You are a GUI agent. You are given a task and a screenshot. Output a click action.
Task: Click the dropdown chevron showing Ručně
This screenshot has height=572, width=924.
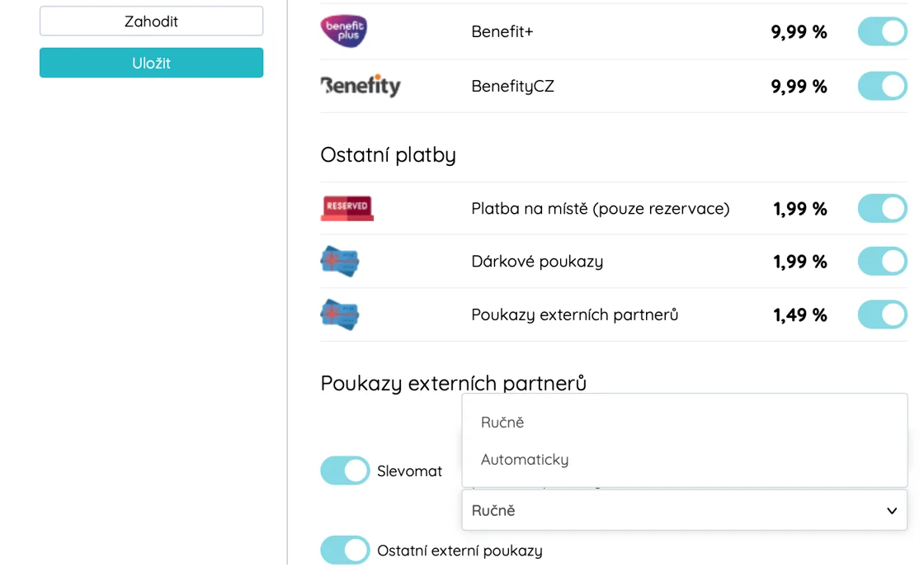coord(891,510)
